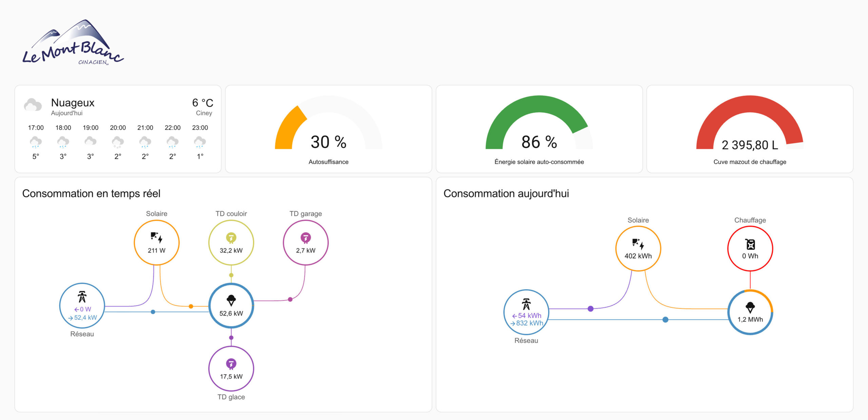Click the cloudy weather icon beside Nuageux
The width and height of the screenshot is (868, 420).
coord(33,105)
